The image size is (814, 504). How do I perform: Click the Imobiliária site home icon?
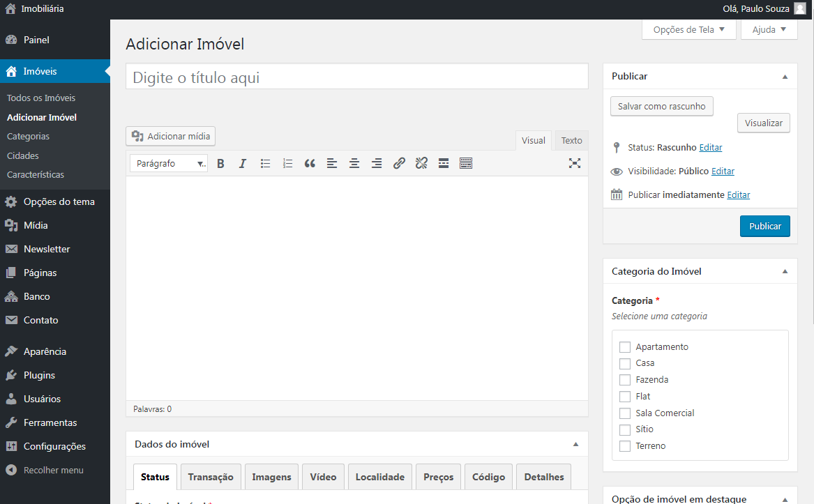[10, 9]
